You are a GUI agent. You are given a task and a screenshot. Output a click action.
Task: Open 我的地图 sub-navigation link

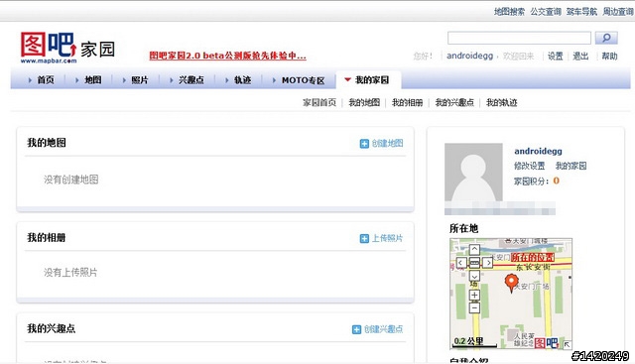pos(364,102)
